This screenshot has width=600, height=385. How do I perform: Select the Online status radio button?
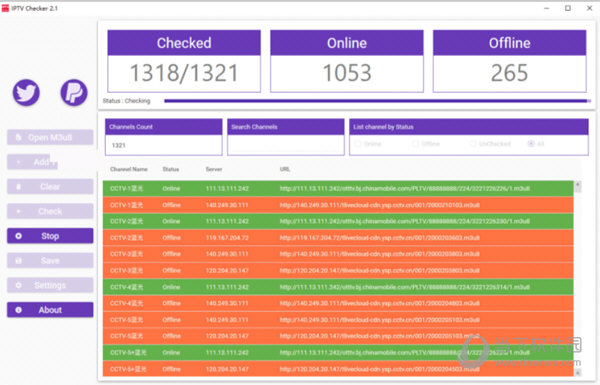coord(358,144)
